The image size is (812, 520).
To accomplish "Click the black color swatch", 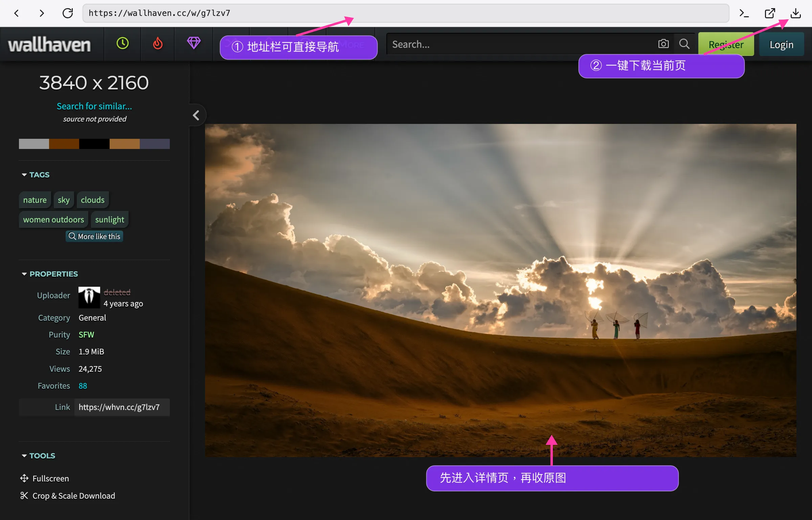I will coord(94,144).
